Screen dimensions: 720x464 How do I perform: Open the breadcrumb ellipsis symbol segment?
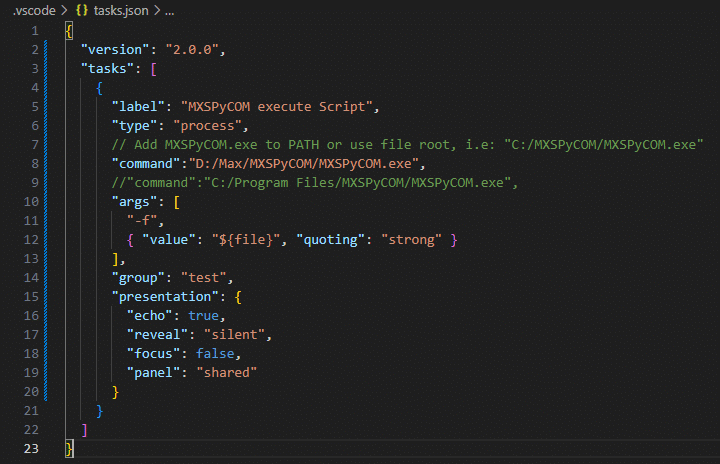[x=169, y=11]
